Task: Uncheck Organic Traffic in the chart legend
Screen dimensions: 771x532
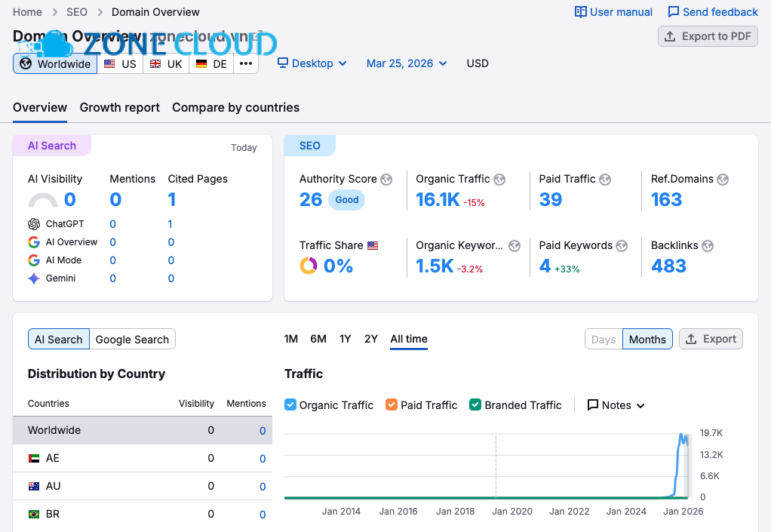Action: point(290,404)
